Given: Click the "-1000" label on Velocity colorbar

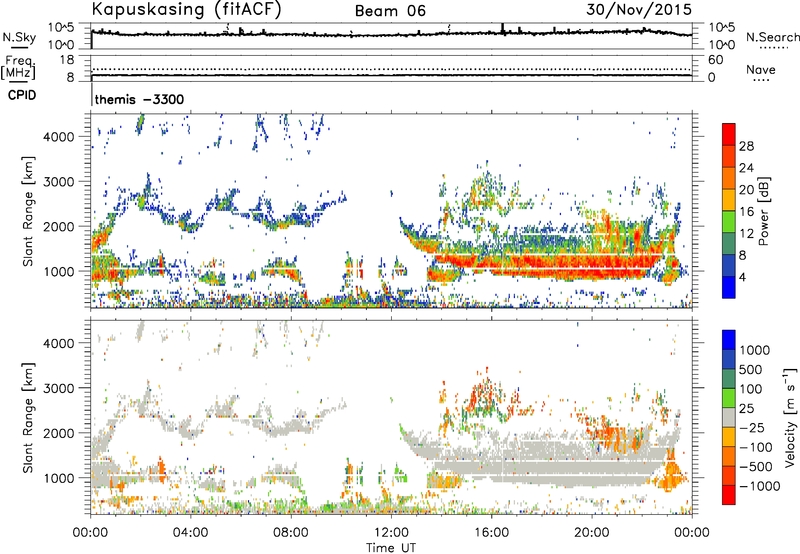Looking at the screenshot, I should coord(759,486).
